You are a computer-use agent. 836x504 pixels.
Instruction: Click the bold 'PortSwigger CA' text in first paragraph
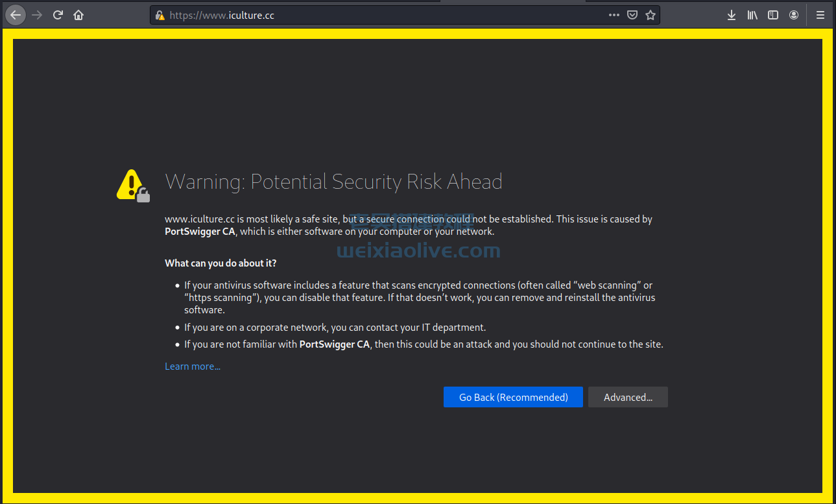(200, 232)
